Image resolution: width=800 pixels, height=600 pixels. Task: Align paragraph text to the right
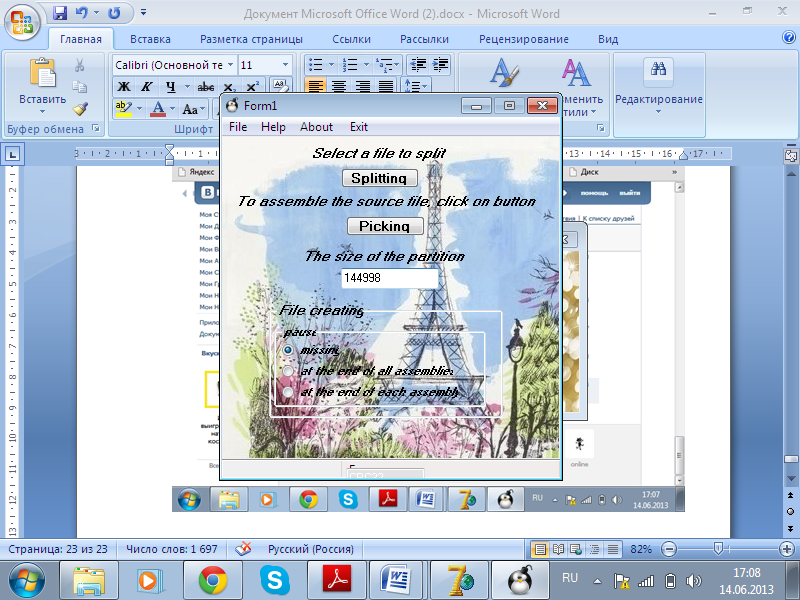point(362,86)
